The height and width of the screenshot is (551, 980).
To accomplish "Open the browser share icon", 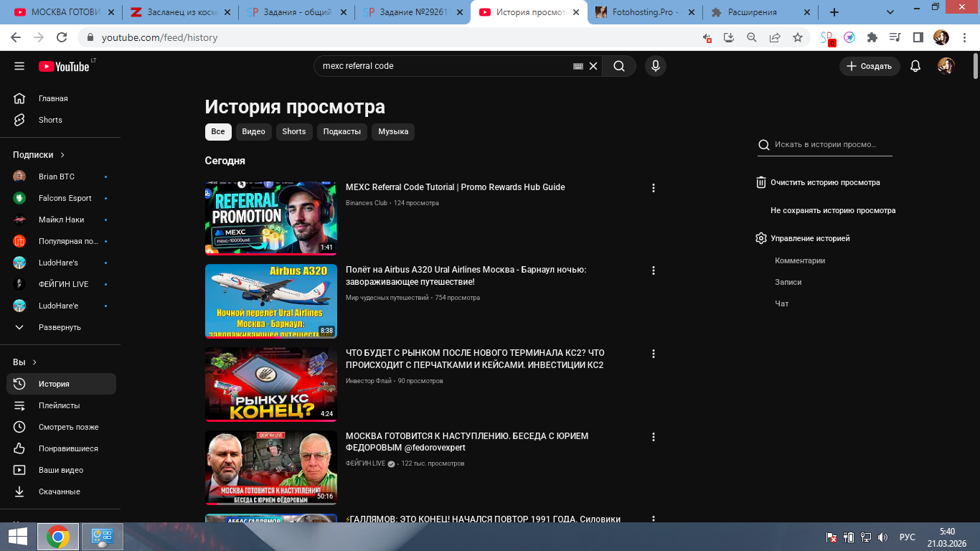I will [x=775, y=37].
